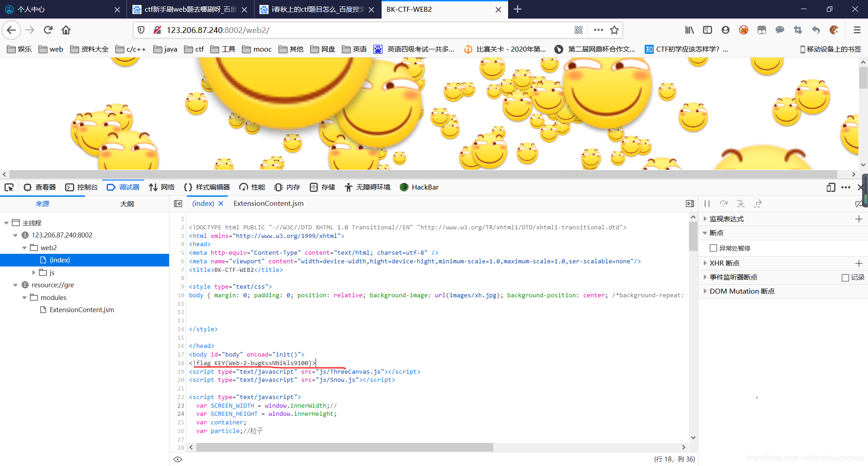Open the Style Editor panel
Image resolution: width=868 pixels, height=466 pixels.
[207, 187]
